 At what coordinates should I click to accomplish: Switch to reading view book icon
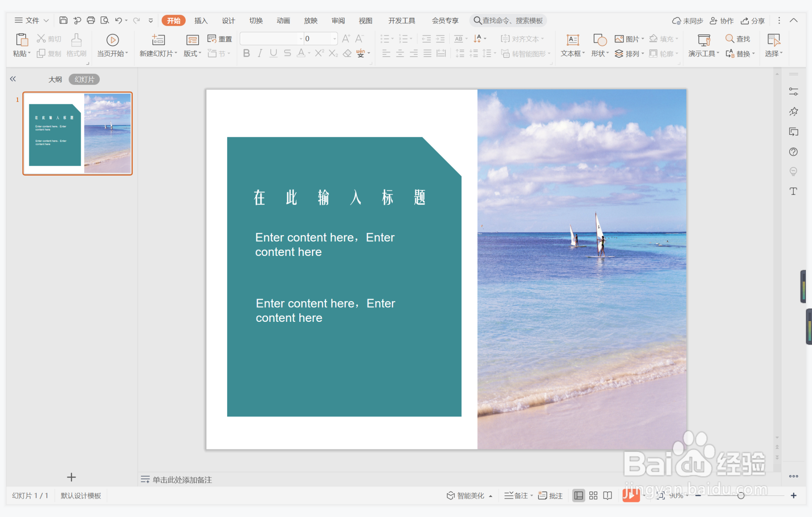[608, 495]
